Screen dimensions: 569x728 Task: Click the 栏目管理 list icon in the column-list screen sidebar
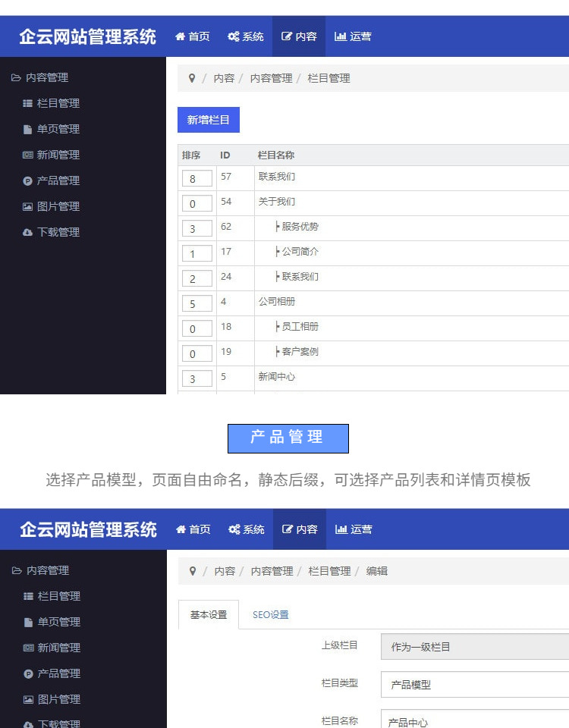tap(28, 104)
